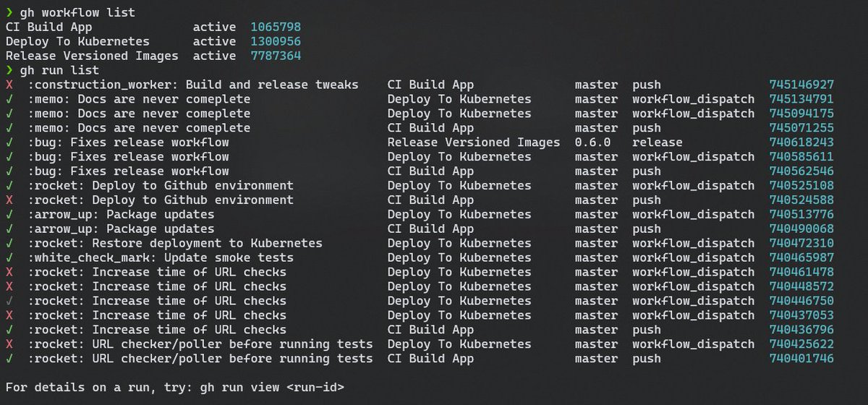Click the green check for run 740465987

9,257
